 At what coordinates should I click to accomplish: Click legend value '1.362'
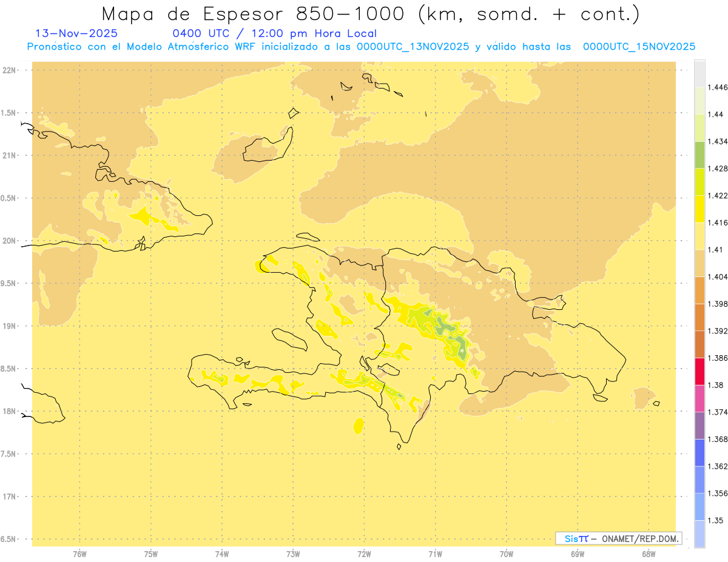tap(718, 466)
